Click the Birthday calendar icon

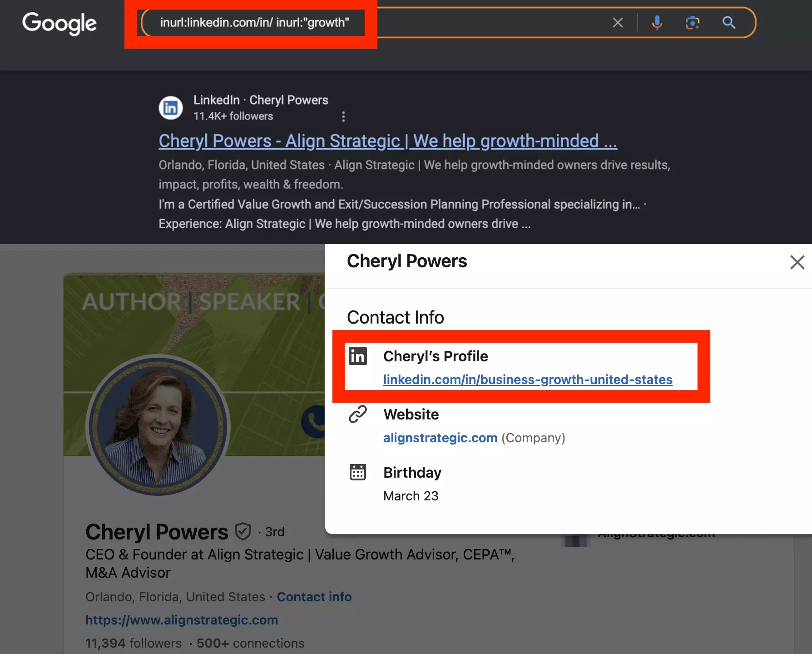(x=358, y=472)
